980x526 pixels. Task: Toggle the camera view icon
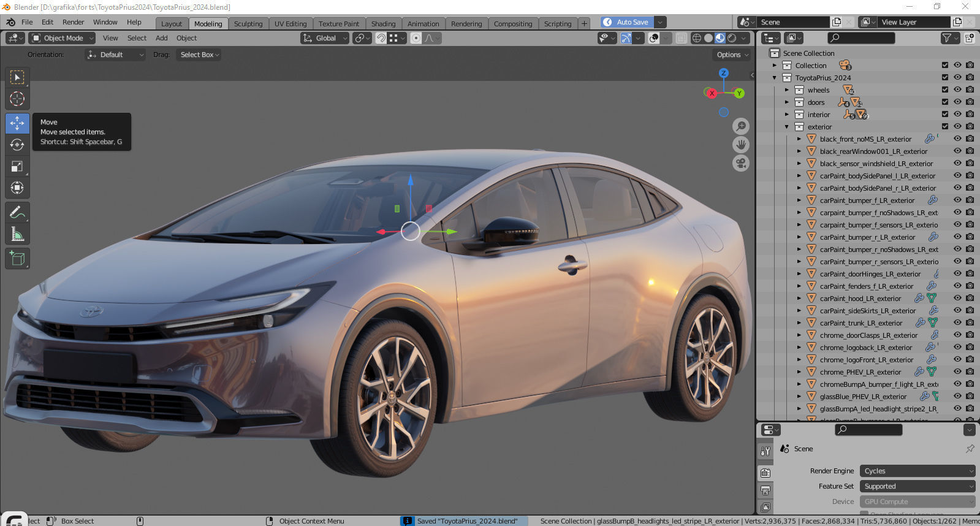[741, 164]
